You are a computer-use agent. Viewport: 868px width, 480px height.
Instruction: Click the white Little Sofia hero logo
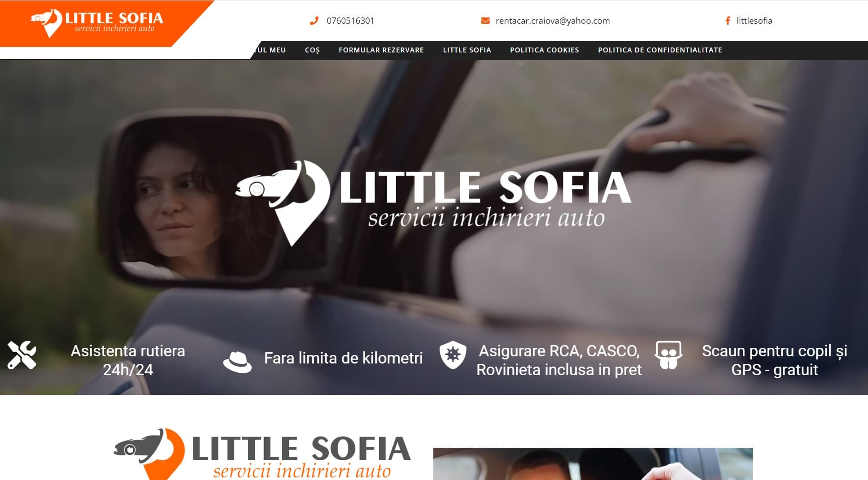(433, 203)
